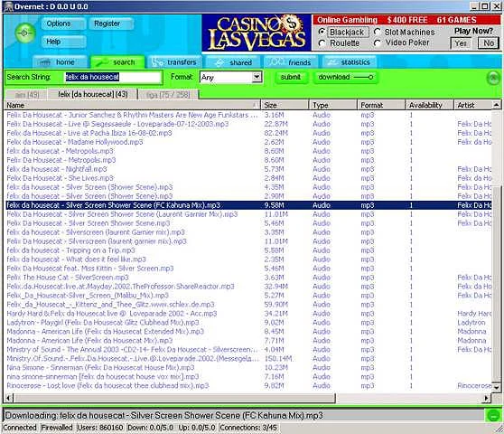Click the Casino Las Vegas banner ad
The image size is (504, 434).
coord(257,33)
